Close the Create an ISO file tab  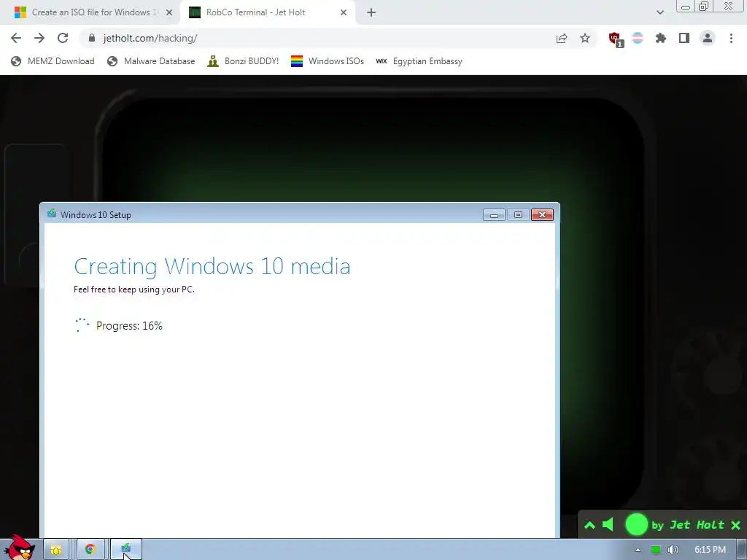(169, 12)
